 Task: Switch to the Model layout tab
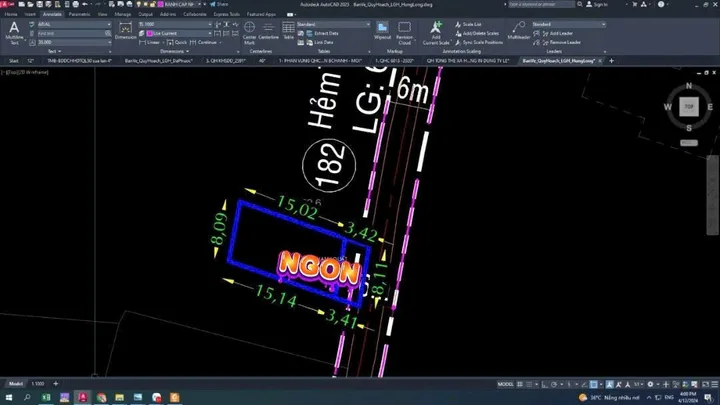16,383
